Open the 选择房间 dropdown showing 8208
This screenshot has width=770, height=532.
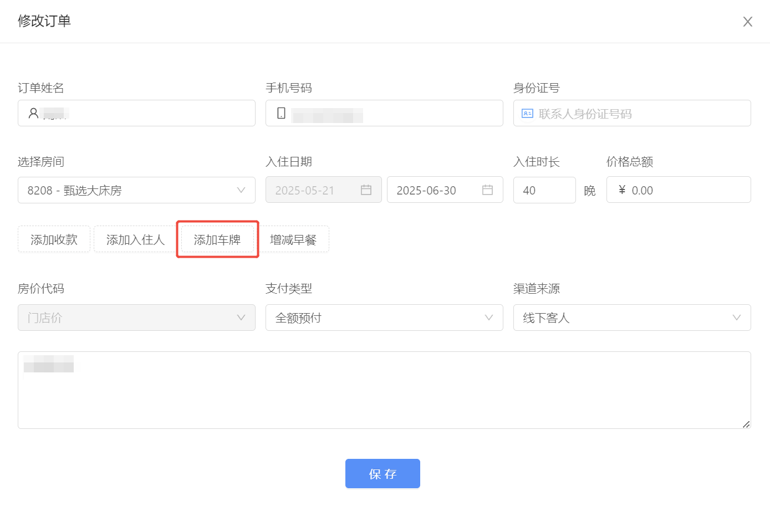(136, 190)
